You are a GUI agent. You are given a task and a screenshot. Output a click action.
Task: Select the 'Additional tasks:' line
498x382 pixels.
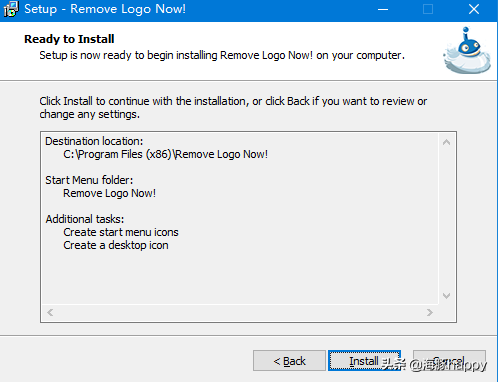click(x=85, y=219)
